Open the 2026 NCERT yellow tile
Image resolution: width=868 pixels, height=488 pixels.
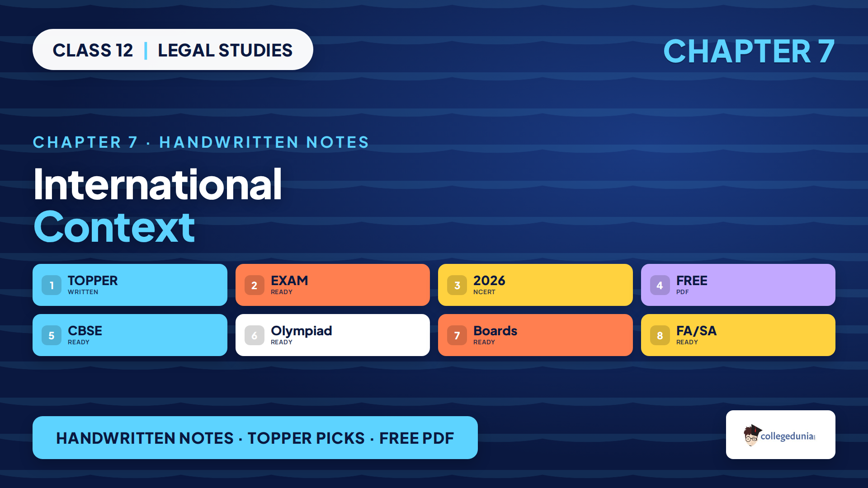tap(535, 285)
